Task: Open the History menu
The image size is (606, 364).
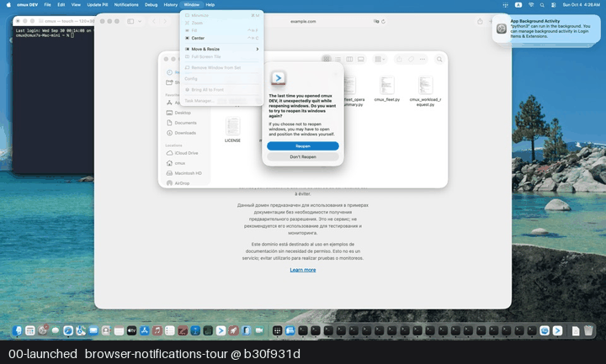Action: coord(170,5)
